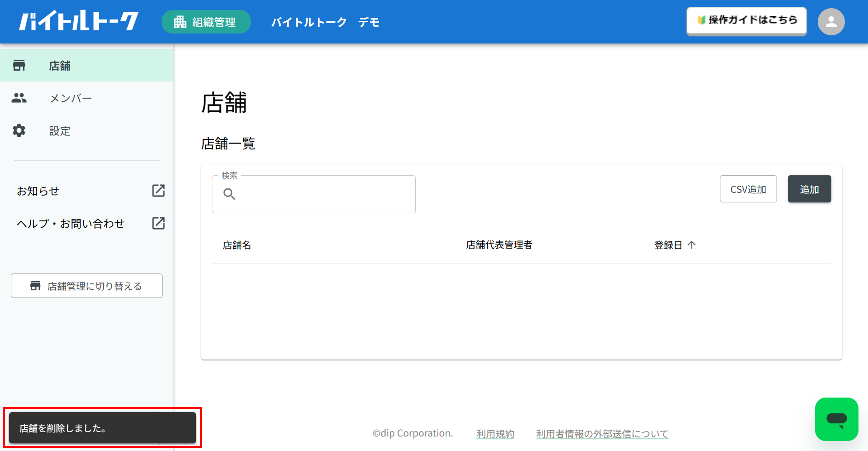Click the 登録日 column header

[668, 245]
